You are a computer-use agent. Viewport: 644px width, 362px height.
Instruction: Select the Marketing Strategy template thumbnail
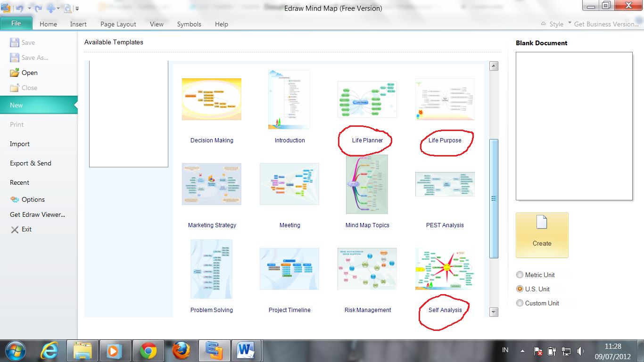212,184
